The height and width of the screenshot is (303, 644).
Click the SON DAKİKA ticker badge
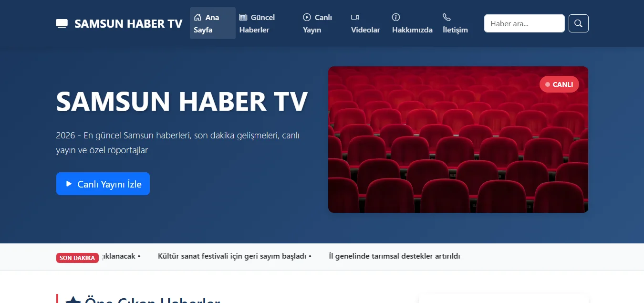click(x=77, y=258)
